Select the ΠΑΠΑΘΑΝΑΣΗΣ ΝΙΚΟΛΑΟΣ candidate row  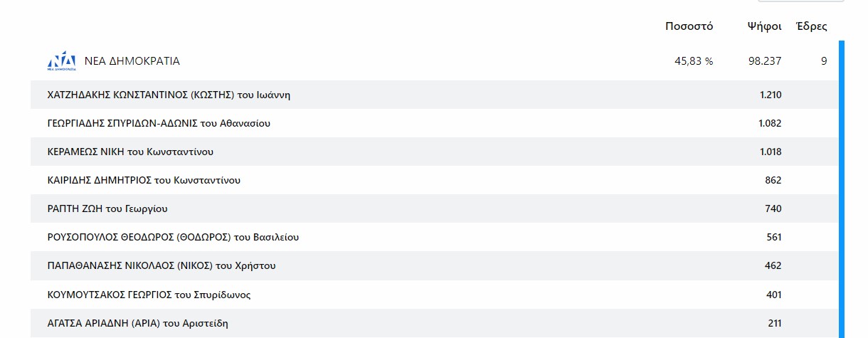tap(435, 265)
